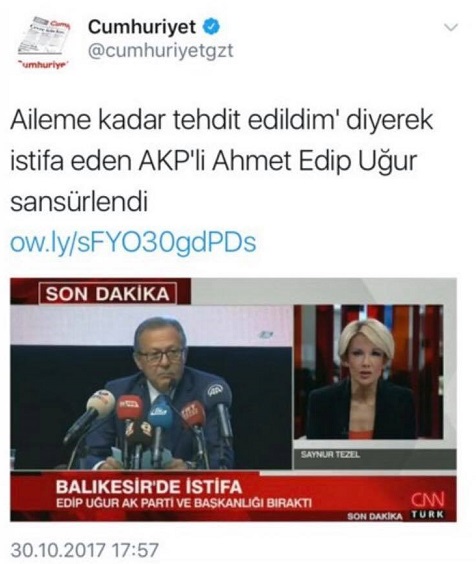Open the Cumhuriyet profile avatar

click(x=44, y=42)
